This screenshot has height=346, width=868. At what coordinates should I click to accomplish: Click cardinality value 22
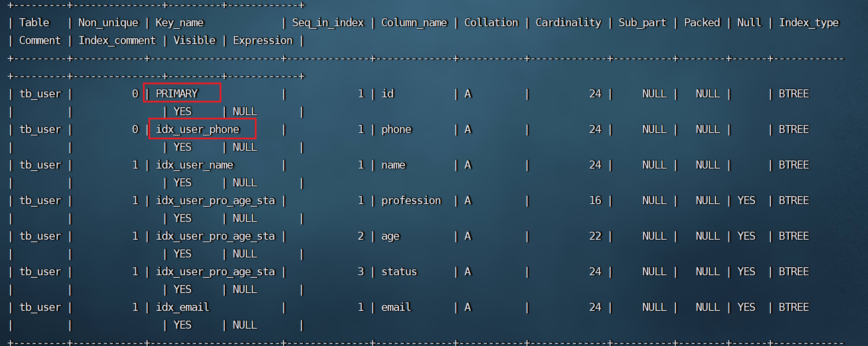pyautogui.click(x=595, y=236)
